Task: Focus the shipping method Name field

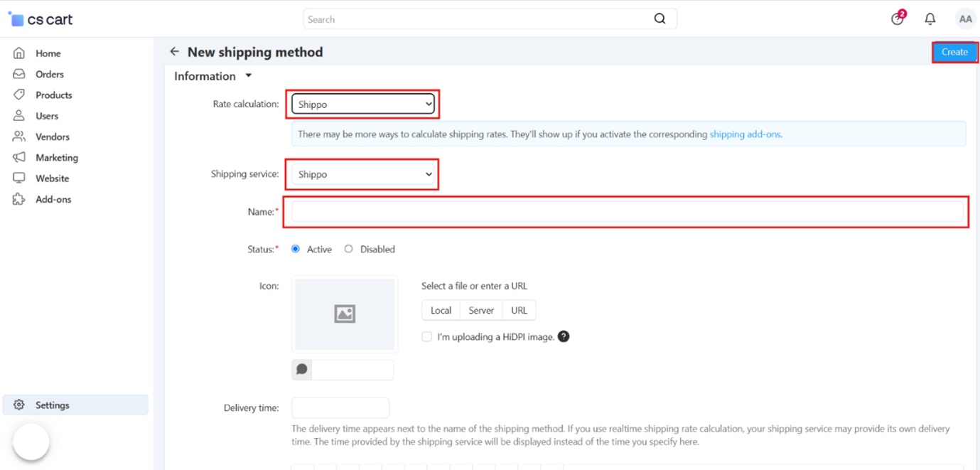Action: (628, 212)
